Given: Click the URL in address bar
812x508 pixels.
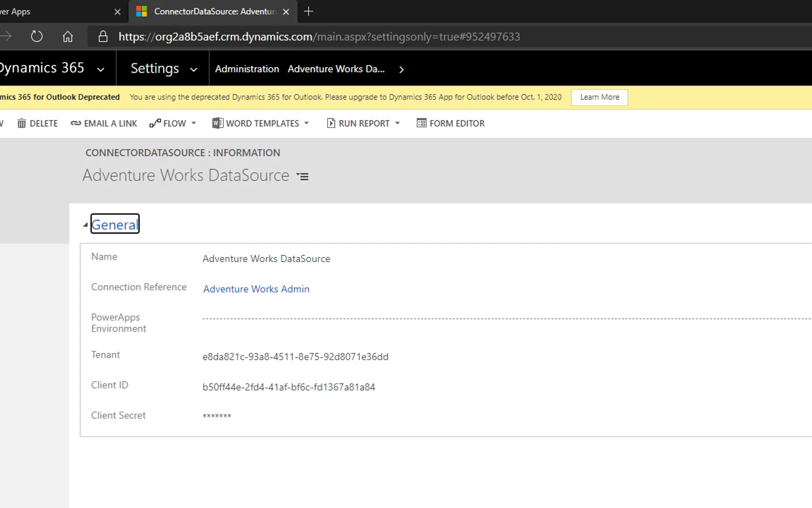Looking at the screenshot, I should pos(319,37).
